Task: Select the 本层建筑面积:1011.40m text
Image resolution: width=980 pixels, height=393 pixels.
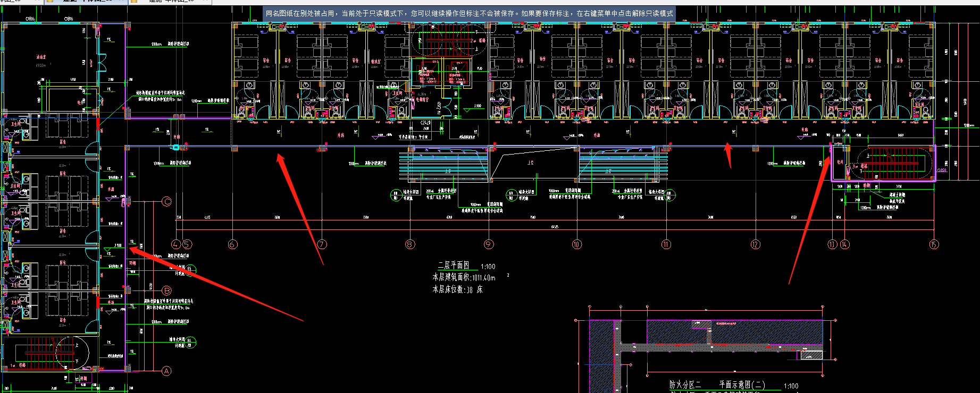Action: (x=464, y=277)
